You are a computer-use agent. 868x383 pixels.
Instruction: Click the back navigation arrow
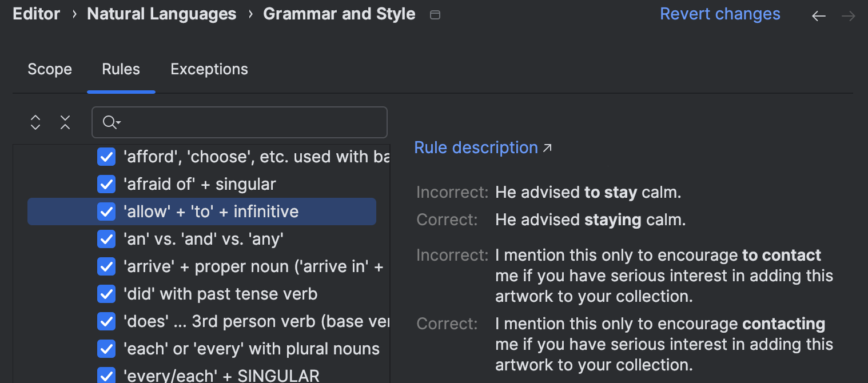819,16
